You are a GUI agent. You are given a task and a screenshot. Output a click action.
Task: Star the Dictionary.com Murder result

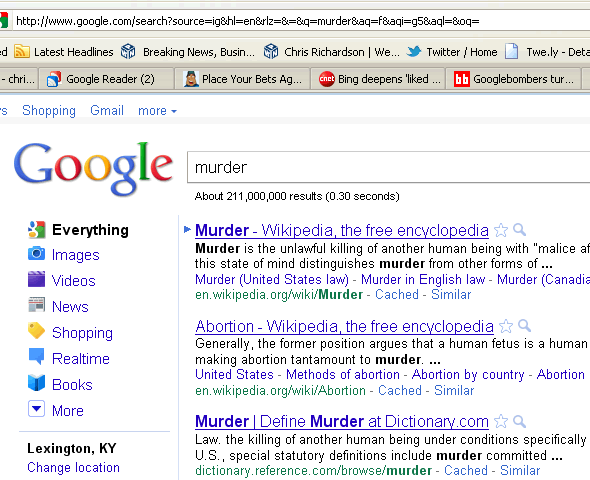pos(501,421)
